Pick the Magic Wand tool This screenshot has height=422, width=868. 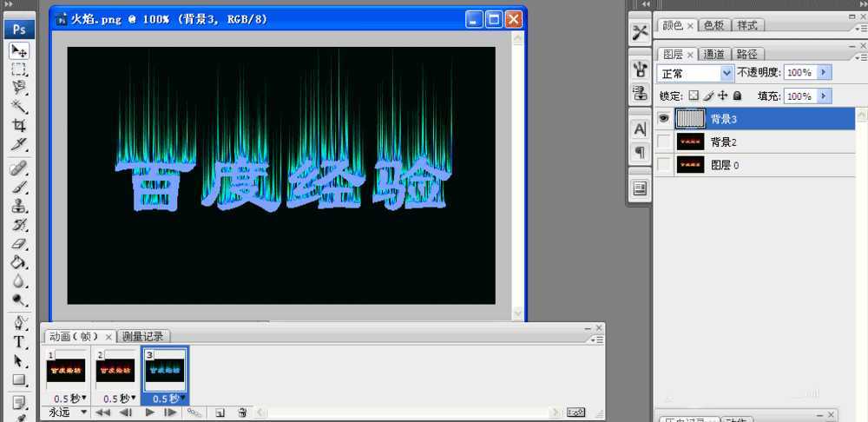19,106
